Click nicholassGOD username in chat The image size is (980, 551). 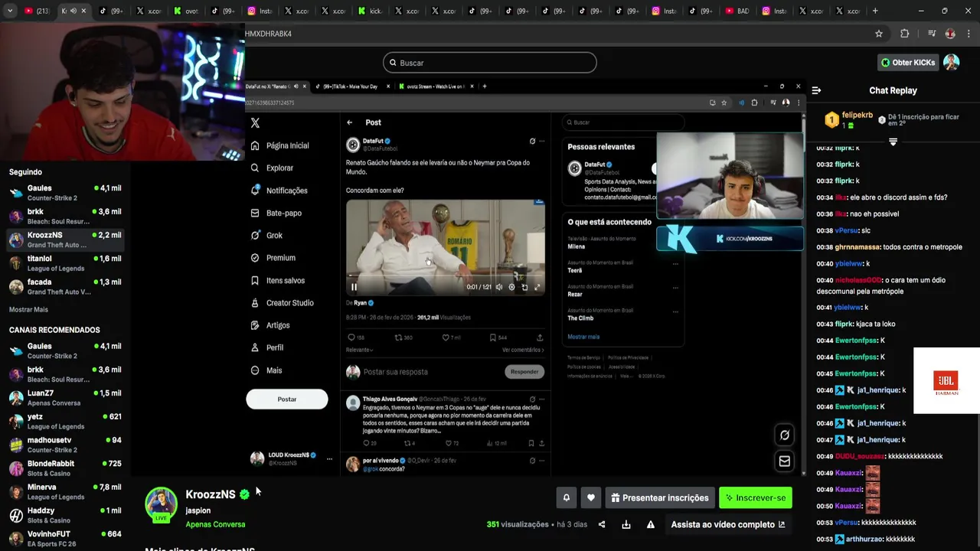pos(857,280)
